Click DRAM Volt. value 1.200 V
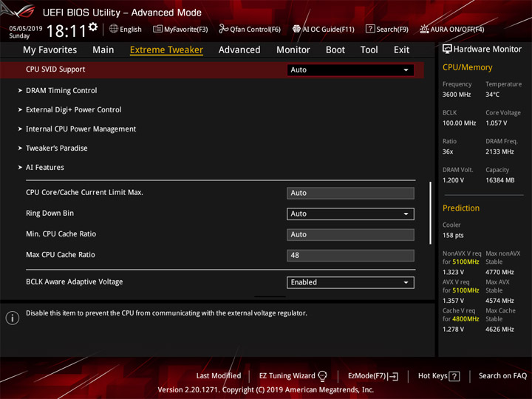The image size is (532, 399). [x=453, y=180]
